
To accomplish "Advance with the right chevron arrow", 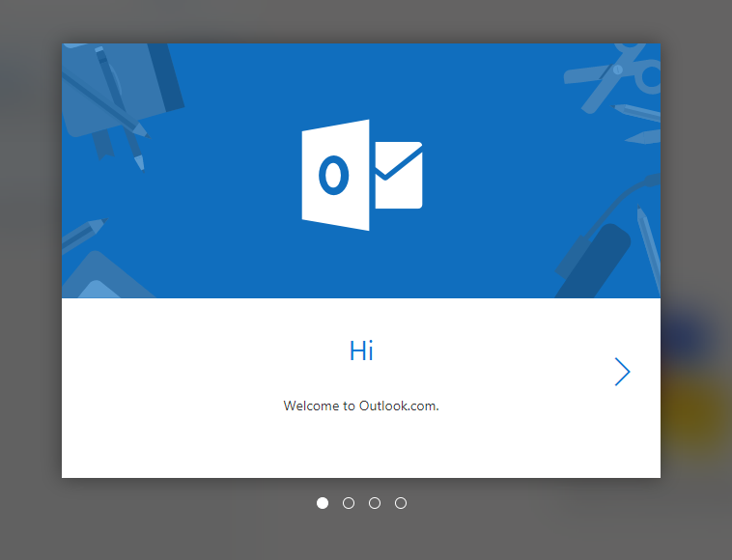I will click(622, 372).
